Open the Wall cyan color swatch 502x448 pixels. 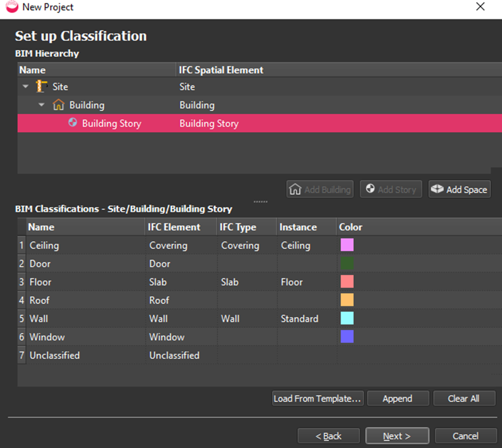pyautogui.click(x=347, y=318)
